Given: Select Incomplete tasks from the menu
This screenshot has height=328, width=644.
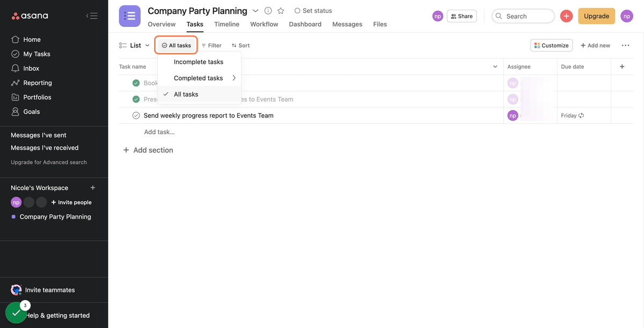Looking at the screenshot, I should pyautogui.click(x=199, y=62).
